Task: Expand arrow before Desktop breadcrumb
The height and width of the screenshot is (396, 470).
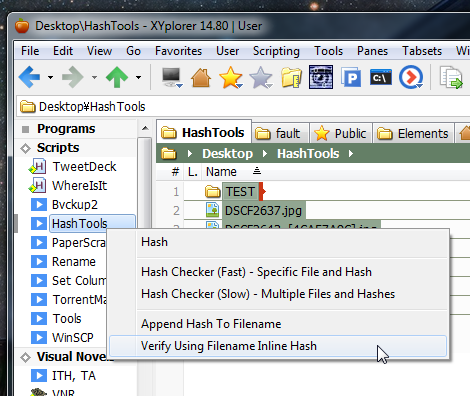Action: (190, 154)
